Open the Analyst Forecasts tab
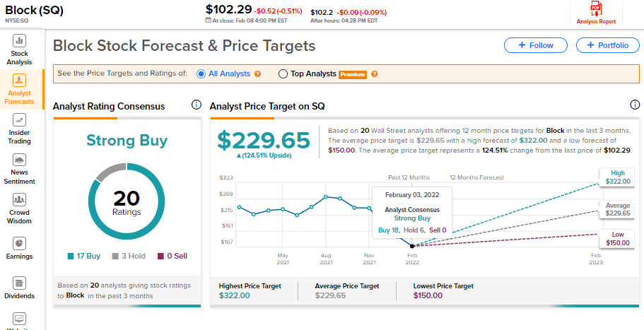 pos(20,88)
